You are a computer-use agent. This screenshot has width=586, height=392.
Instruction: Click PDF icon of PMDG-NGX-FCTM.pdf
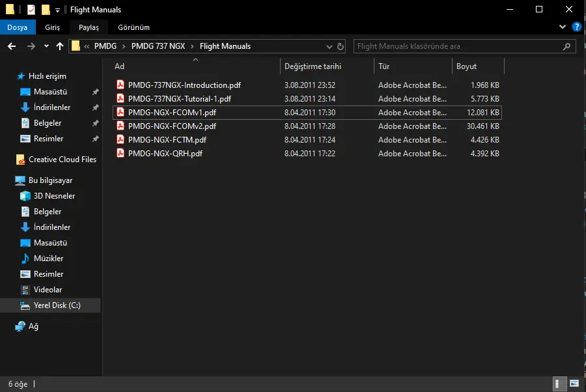120,140
